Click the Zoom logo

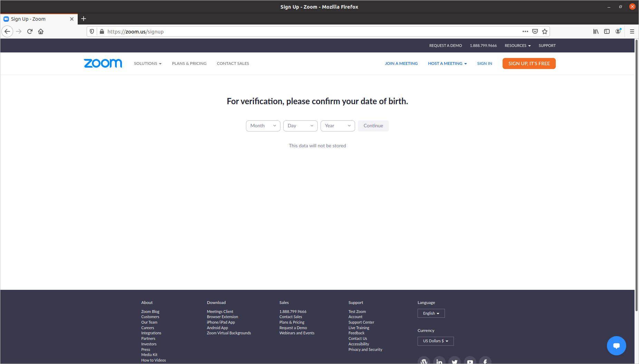[x=103, y=63]
